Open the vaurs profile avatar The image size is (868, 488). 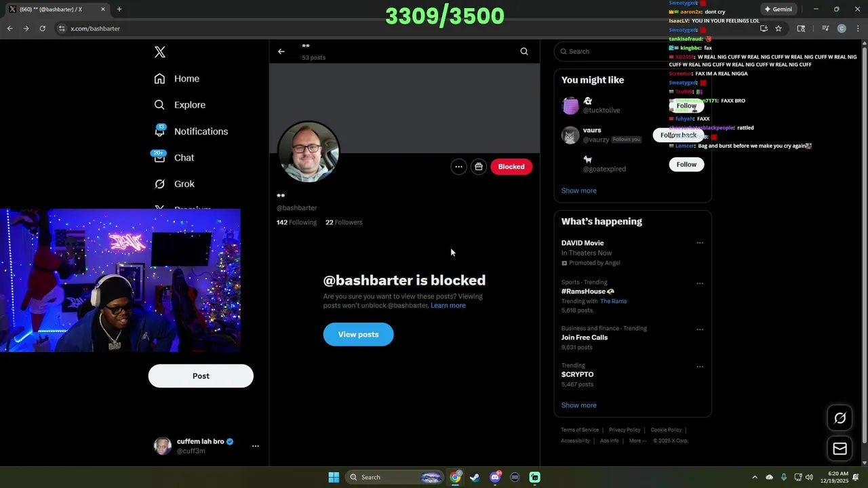point(570,135)
